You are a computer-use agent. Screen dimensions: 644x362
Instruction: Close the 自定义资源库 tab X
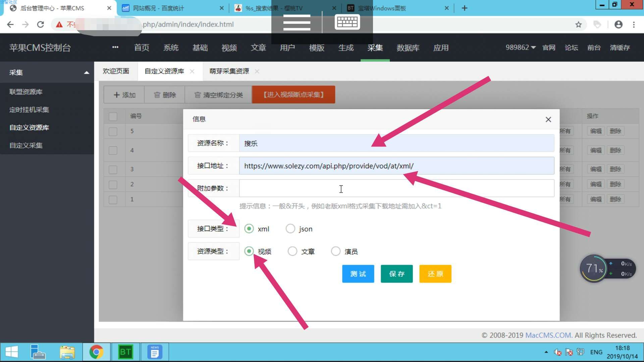(192, 71)
